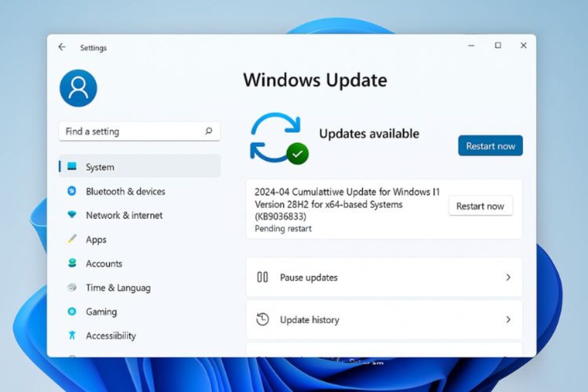
Task: Open the Apps settings page
Action: pos(140,239)
